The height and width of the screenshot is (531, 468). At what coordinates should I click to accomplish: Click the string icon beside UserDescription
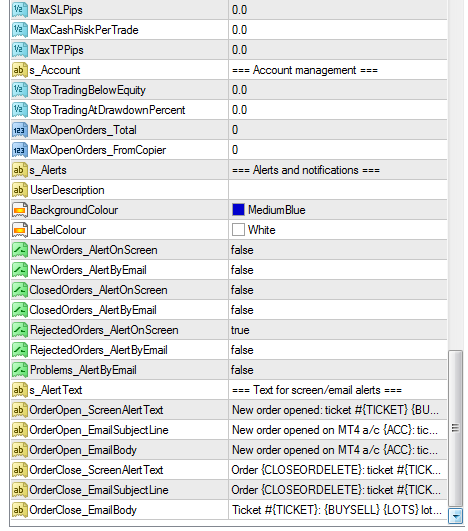pos(19,190)
